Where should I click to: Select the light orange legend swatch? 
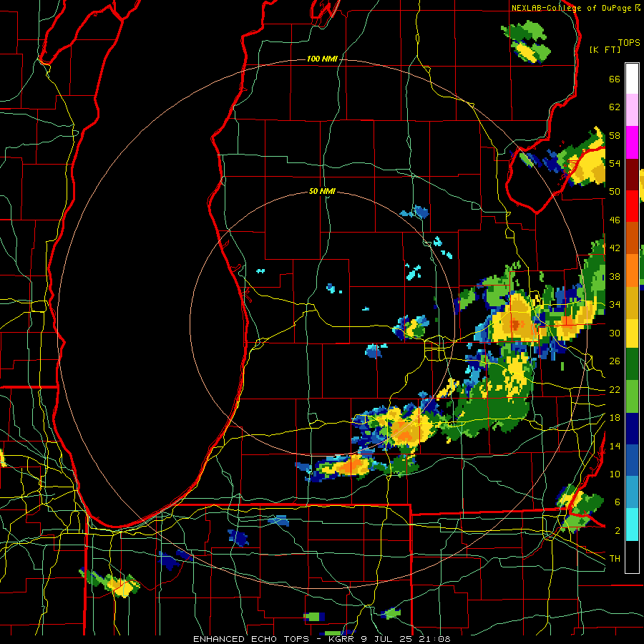pyautogui.click(x=632, y=270)
